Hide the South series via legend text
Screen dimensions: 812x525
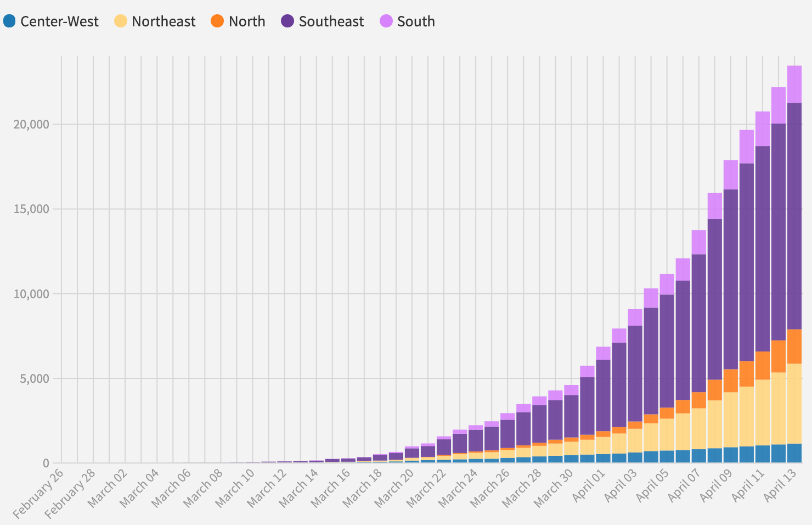click(x=416, y=21)
